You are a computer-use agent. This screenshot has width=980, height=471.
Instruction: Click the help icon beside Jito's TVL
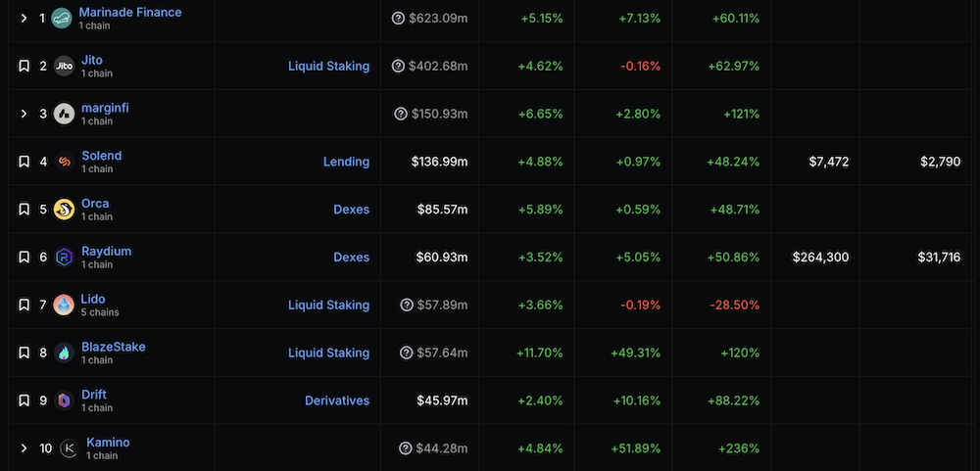click(398, 66)
